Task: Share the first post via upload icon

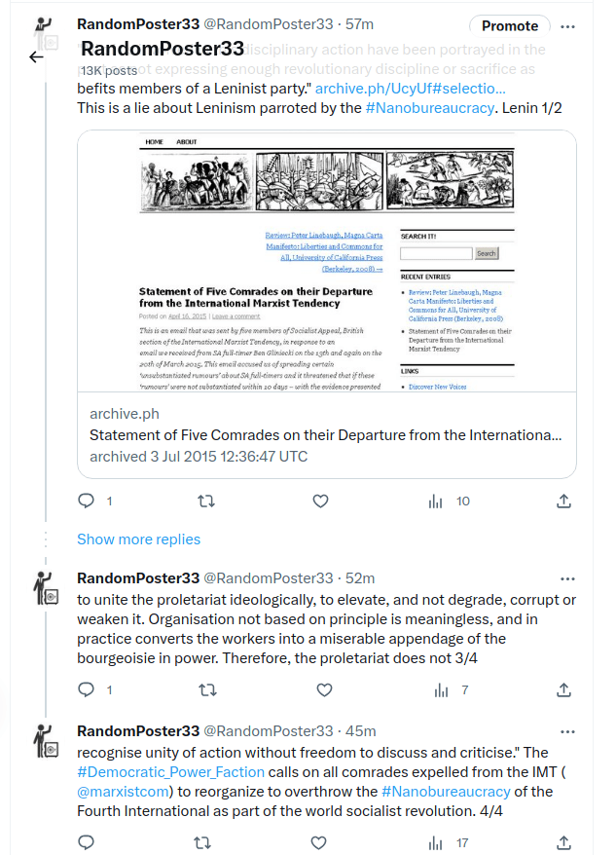Action: (563, 502)
